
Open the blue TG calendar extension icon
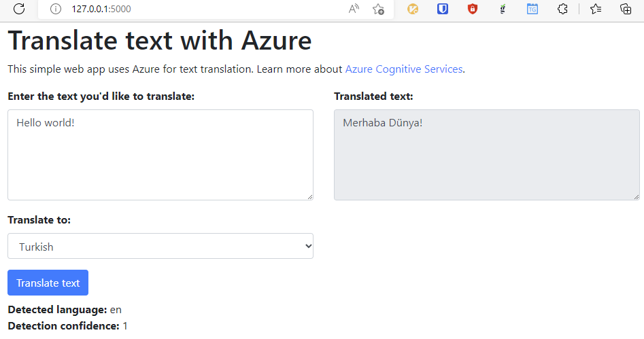(532, 9)
